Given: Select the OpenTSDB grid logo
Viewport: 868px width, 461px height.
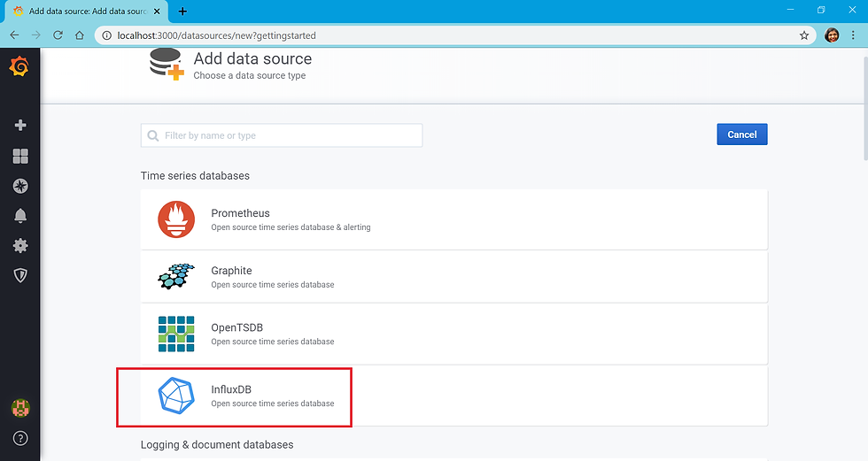Looking at the screenshot, I should point(176,334).
